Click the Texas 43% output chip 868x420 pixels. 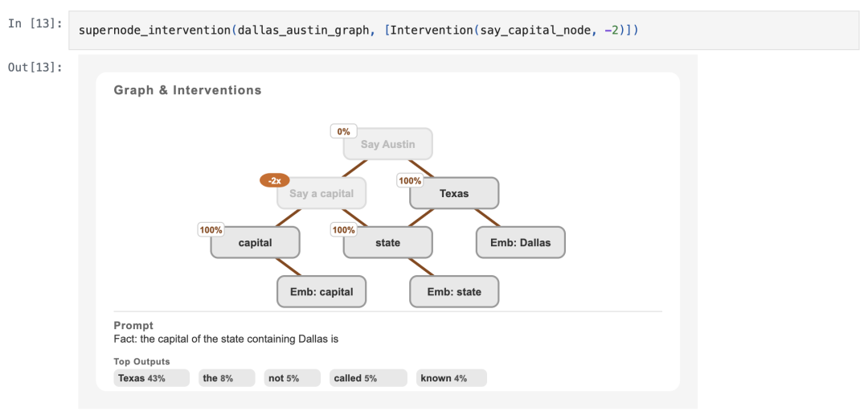point(152,378)
